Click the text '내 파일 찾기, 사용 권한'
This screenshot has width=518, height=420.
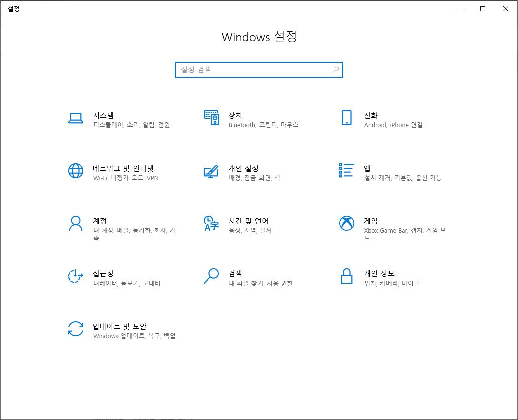click(261, 284)
